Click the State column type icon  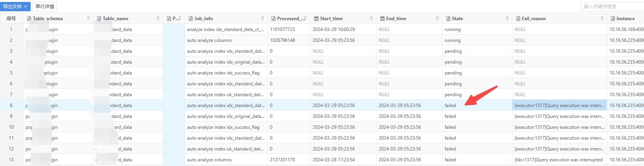pos(448,19)
